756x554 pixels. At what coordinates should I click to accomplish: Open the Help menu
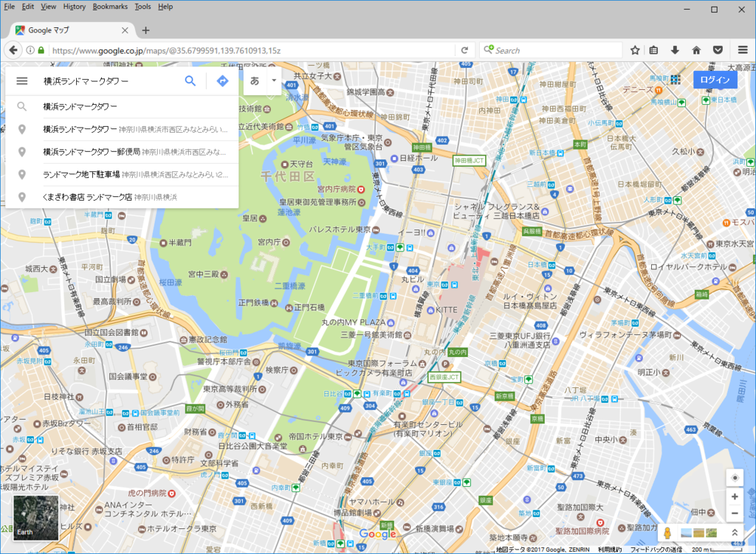[165, 7]
